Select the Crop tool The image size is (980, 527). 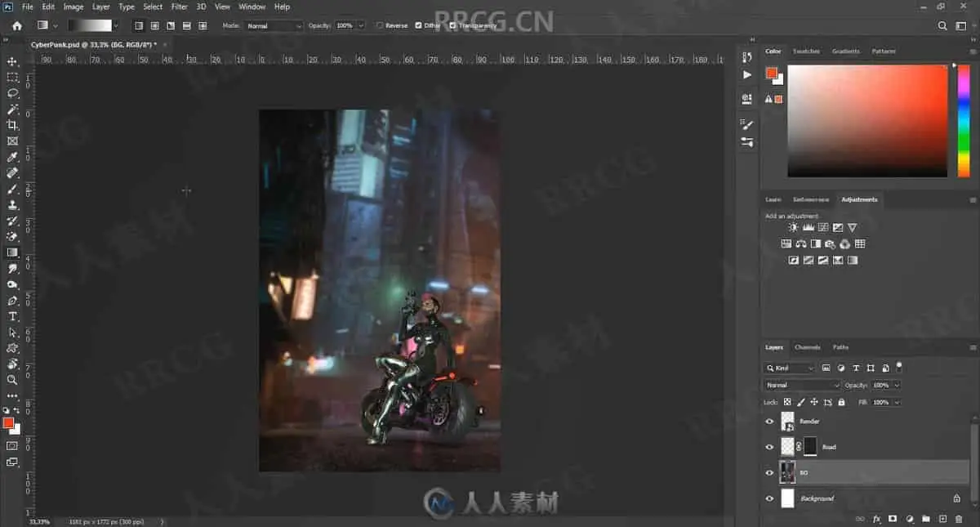[x=12, y=125]
